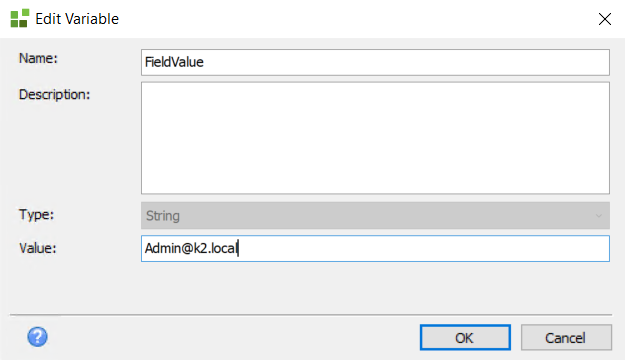Viewport: 625px width, 360px height.
Task: Place cursor on the FieldValue text
Action: 174,62
